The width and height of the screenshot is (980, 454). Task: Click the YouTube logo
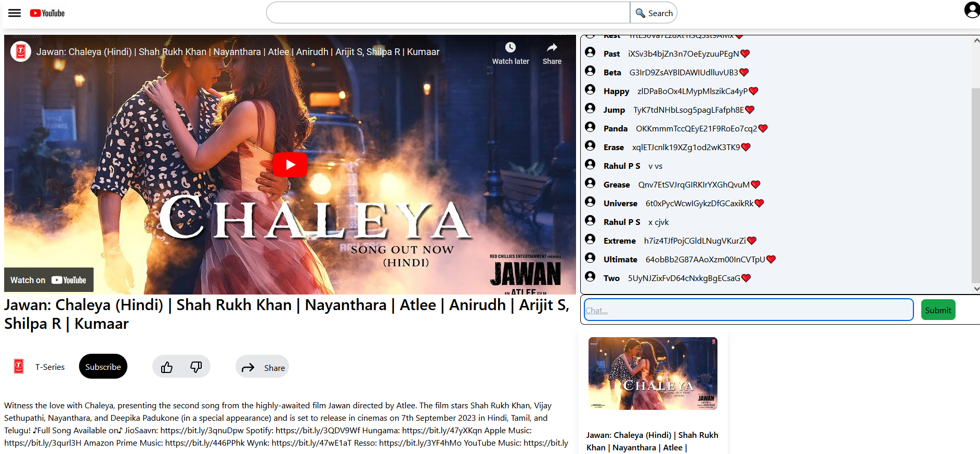point(47,13)
